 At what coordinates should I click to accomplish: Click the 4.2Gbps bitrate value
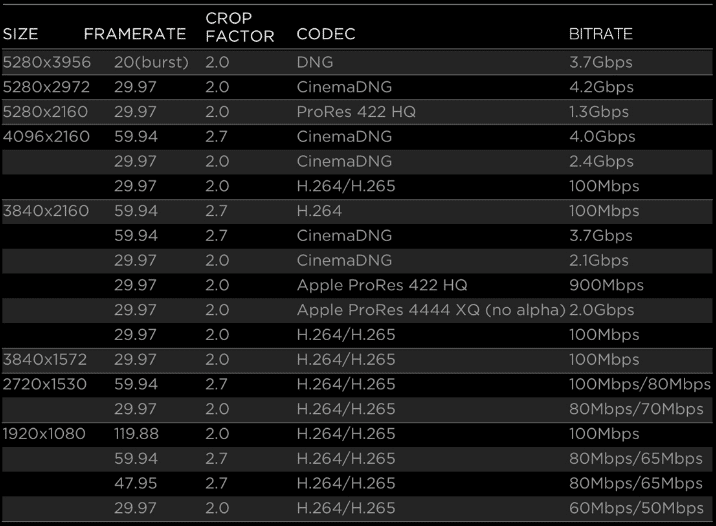coord(601,87)
